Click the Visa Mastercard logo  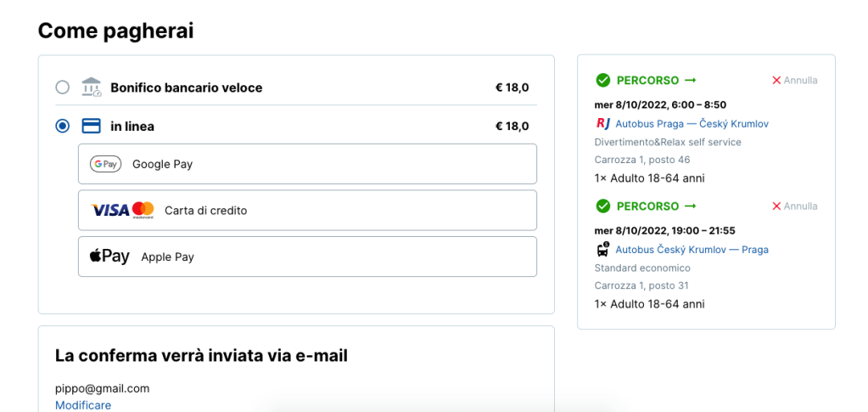[x=122, y=210]
